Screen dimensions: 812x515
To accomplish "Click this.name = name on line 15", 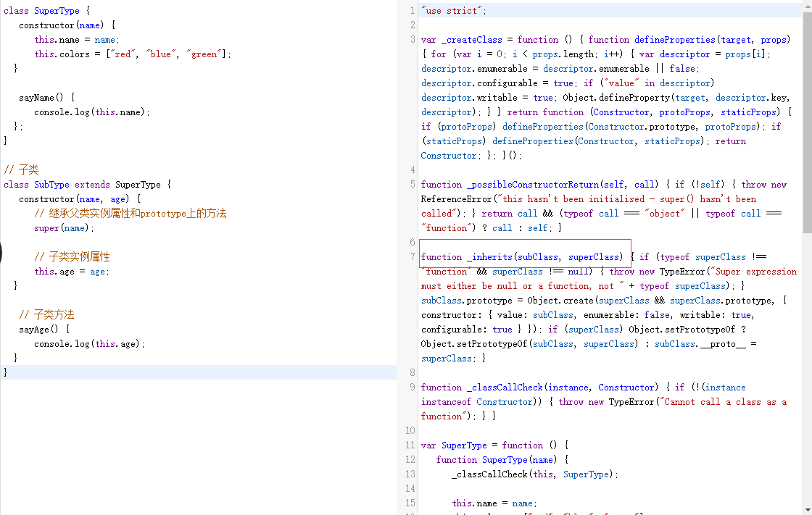I will (492, 503).
